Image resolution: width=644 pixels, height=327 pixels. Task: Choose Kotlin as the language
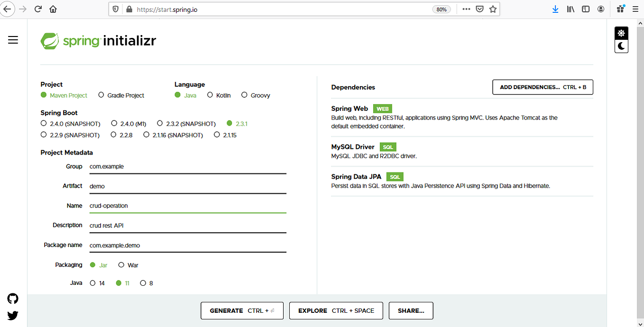(210, 95)
